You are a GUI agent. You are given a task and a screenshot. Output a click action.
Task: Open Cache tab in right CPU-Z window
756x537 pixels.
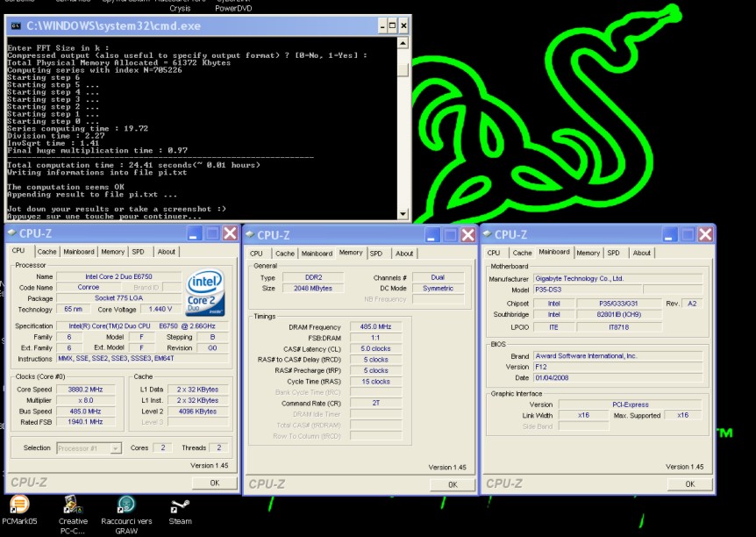tap(522, 253)
